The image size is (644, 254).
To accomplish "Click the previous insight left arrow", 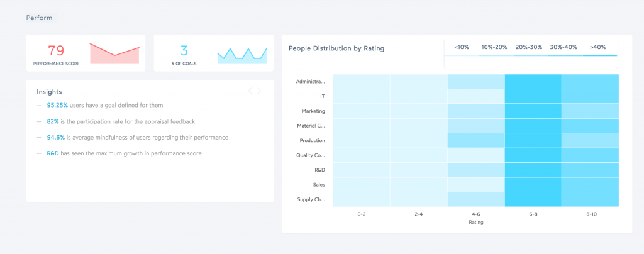I will click(x=250, y=91).
